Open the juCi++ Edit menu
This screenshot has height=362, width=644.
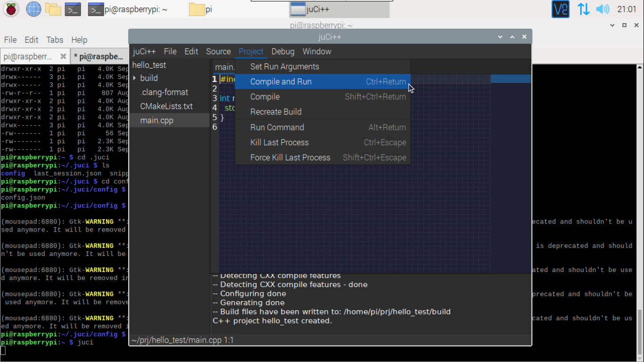pos(191,51)
